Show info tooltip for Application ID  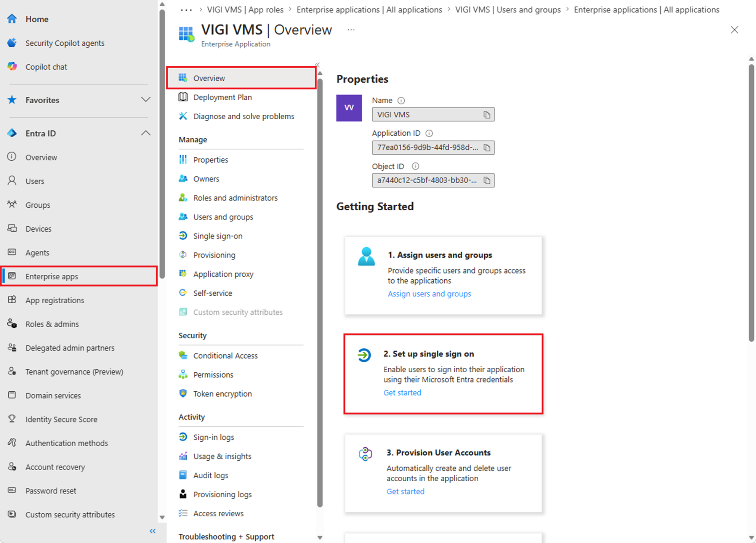[x=429, y=133]
